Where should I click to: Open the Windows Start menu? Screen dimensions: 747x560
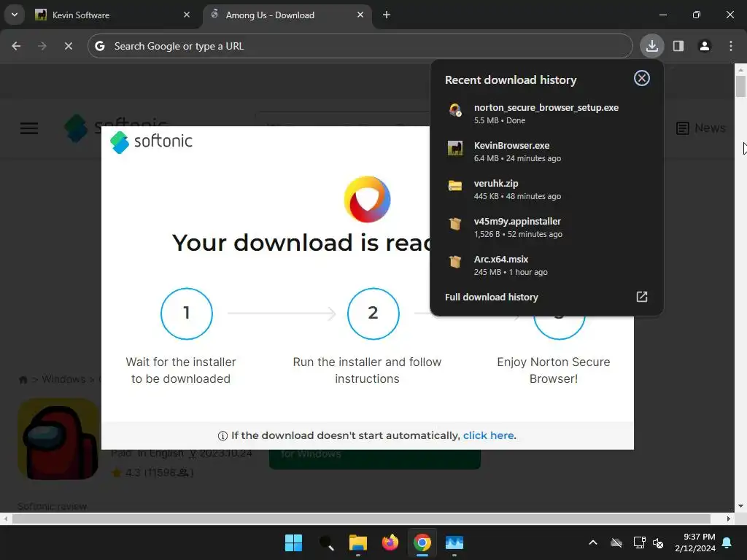point(293,542)
